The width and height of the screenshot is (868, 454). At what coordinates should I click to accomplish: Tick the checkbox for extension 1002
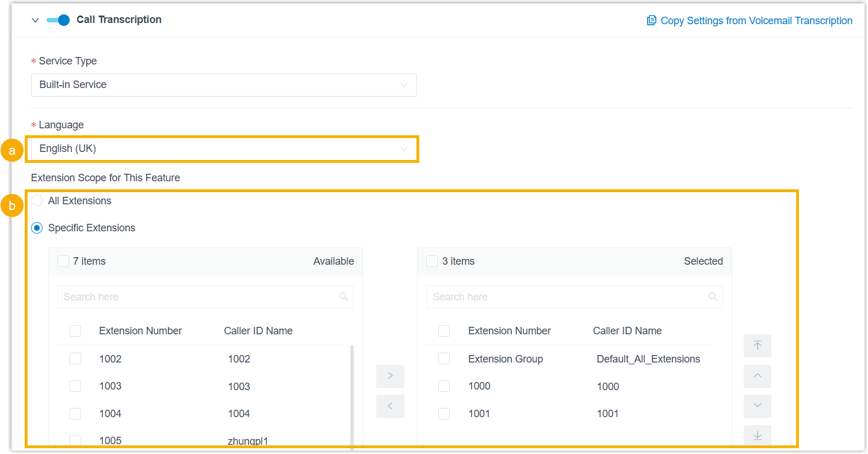(75, 358)
